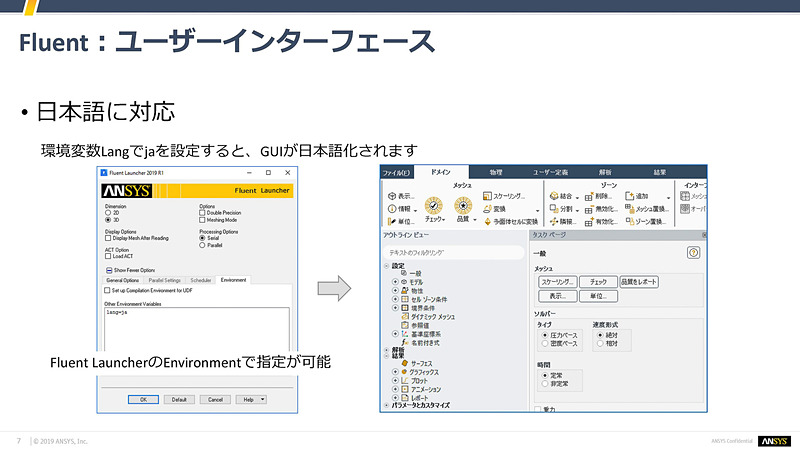Expand プロット node in outline tree
The width and height of the screenshot is (800, 450).
[395, 381]
